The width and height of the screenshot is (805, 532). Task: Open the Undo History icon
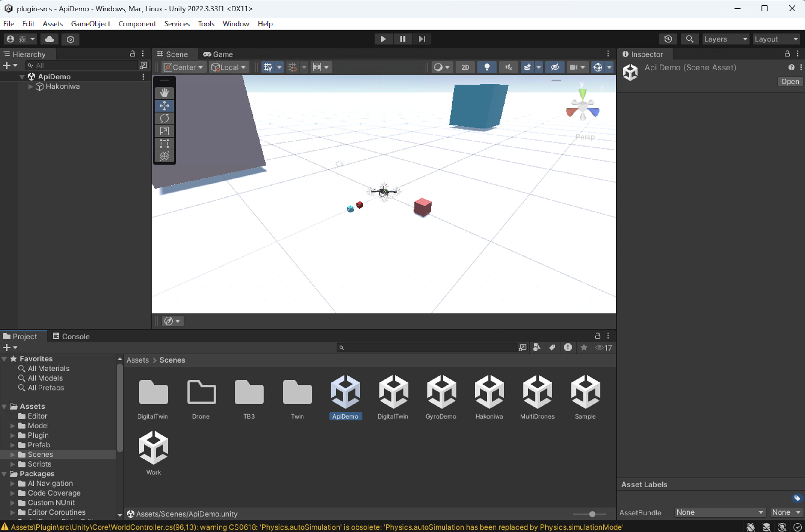point(668,39)
